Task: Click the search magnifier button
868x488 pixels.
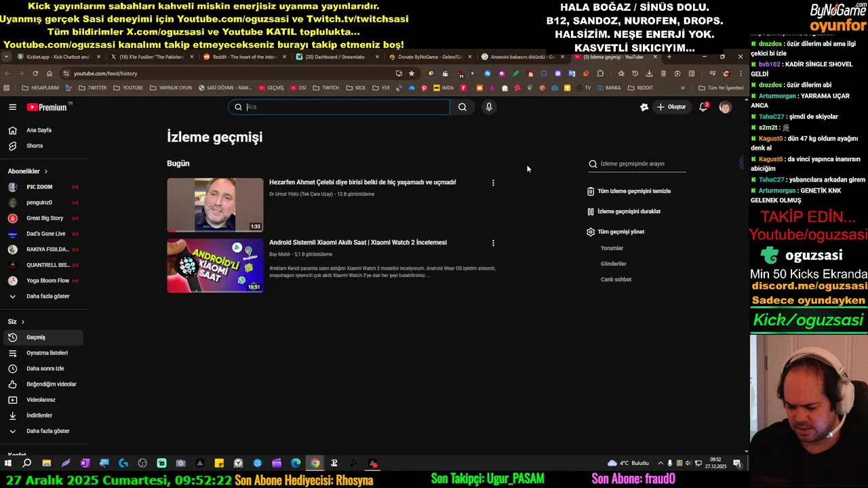Action: pyautogui.click(x=462, y=107)
